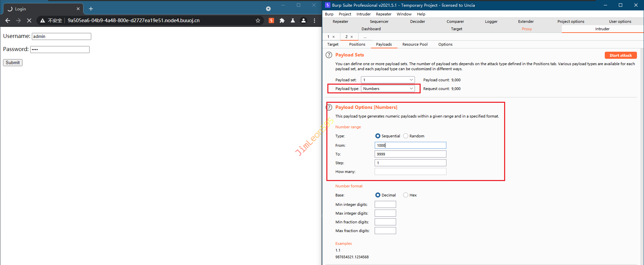This screenshot has width=644, height=265.
Task: Open a new browser tab
Action: (91, 9)
